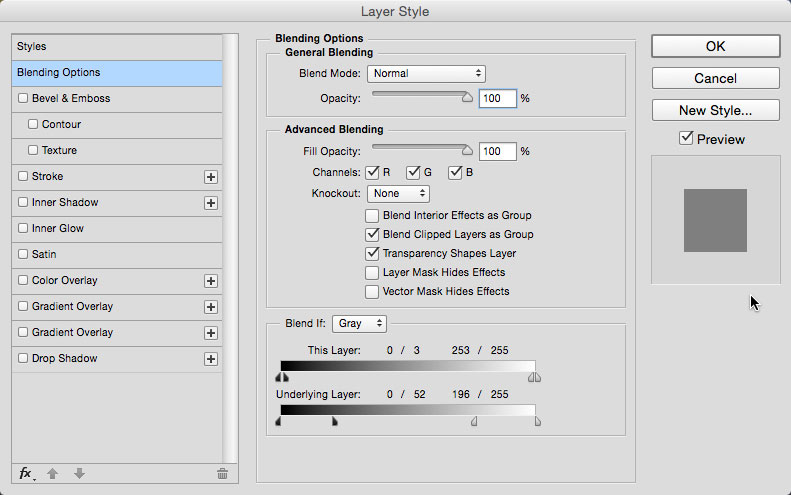Open the Knockout dropdown
This screenshot has height=495, width=791.
pyautogui.click(x=399, y=194)
